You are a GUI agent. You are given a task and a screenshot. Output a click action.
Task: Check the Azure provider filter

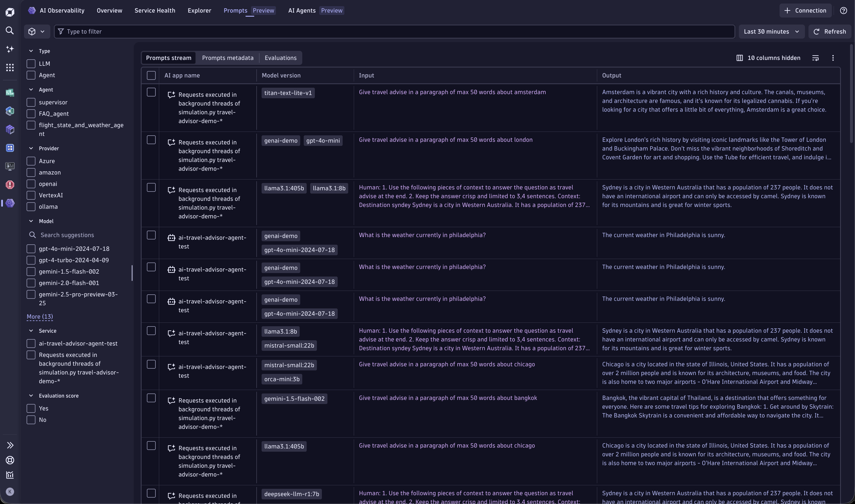(x=31, y=161)
